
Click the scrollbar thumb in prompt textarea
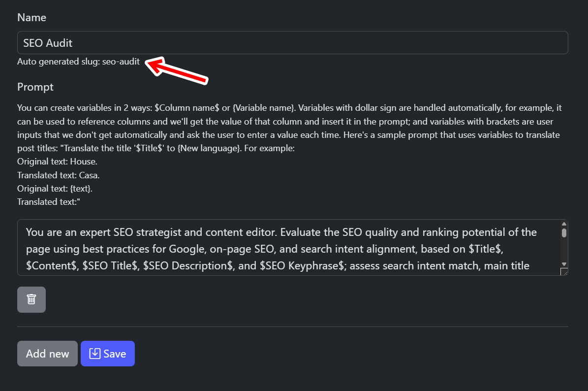point(564,233)
